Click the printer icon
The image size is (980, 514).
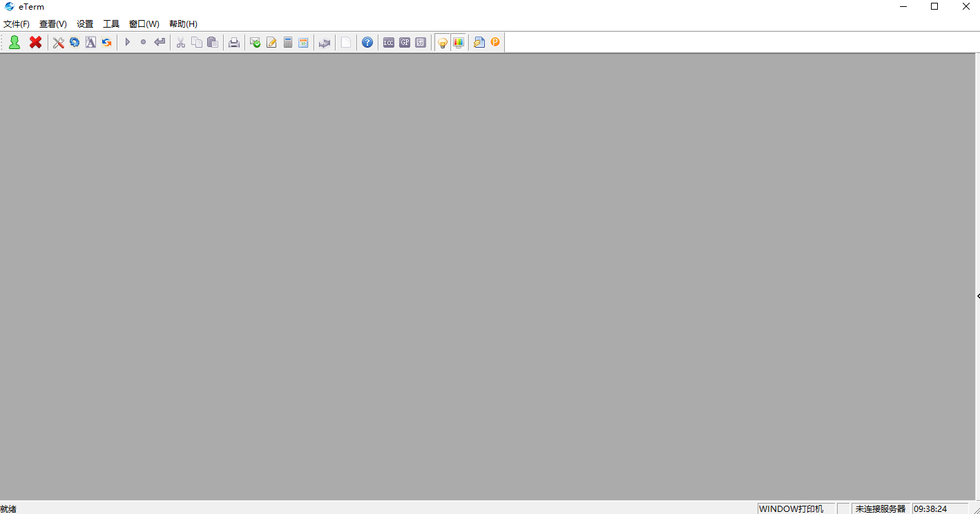coord(234,43)
